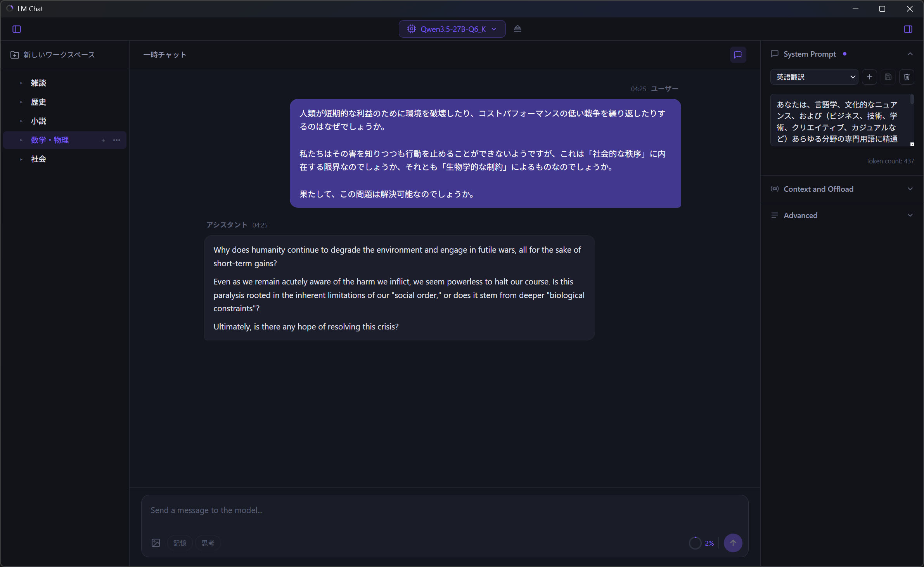Save the system prompt preset

click(x=888, y=77)
